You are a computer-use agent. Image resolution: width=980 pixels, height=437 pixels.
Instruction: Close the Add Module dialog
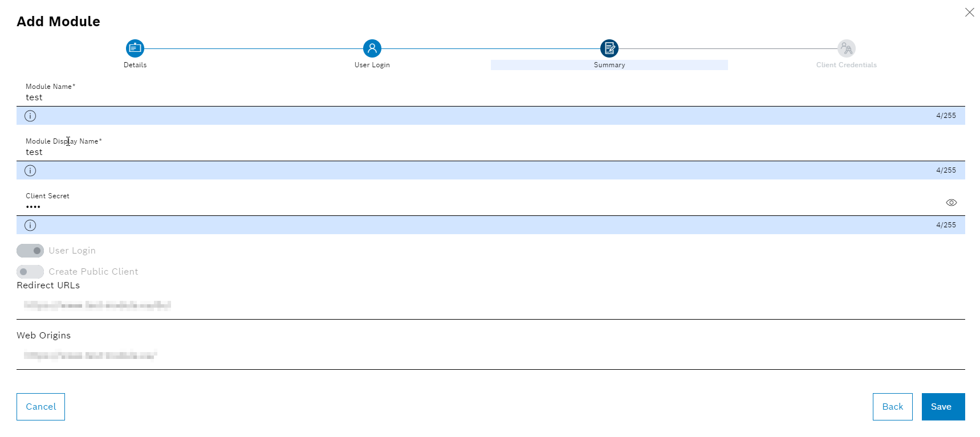tap(969, 13)
